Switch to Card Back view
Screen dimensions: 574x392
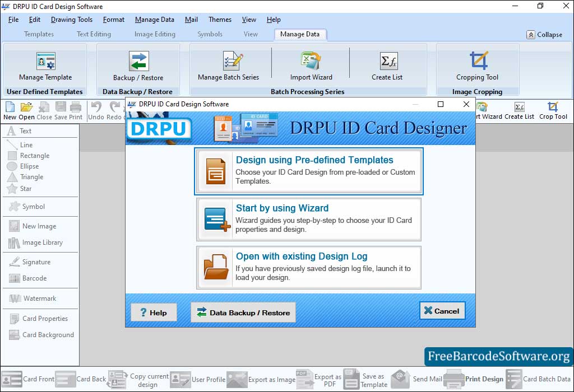[x=81, y=379]
